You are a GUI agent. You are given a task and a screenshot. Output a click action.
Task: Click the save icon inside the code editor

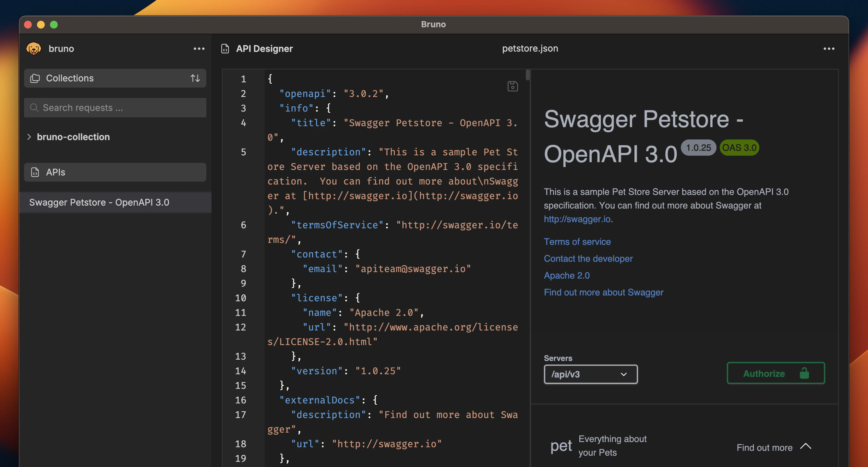point(512,86)
